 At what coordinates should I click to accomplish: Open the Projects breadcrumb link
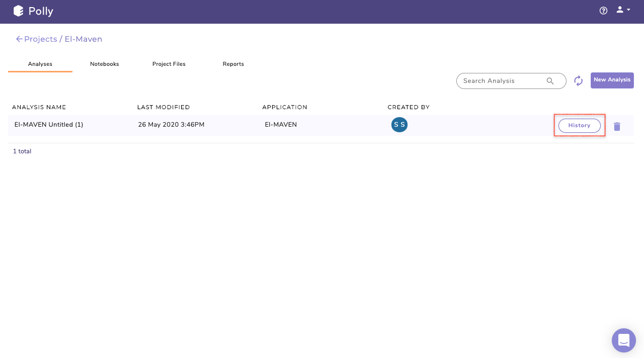point(41,39)
